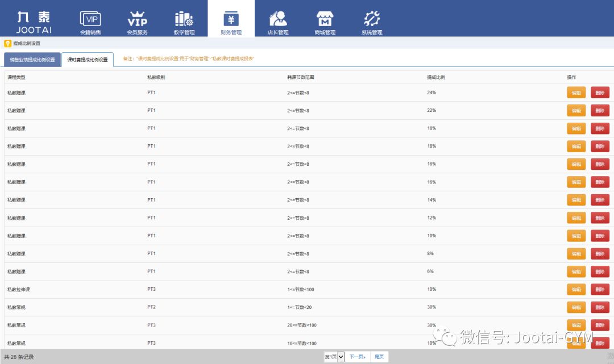Edit the 12% commission row
Screen dimensions: 614x364
pyautogui.click(x=576, y=217)
